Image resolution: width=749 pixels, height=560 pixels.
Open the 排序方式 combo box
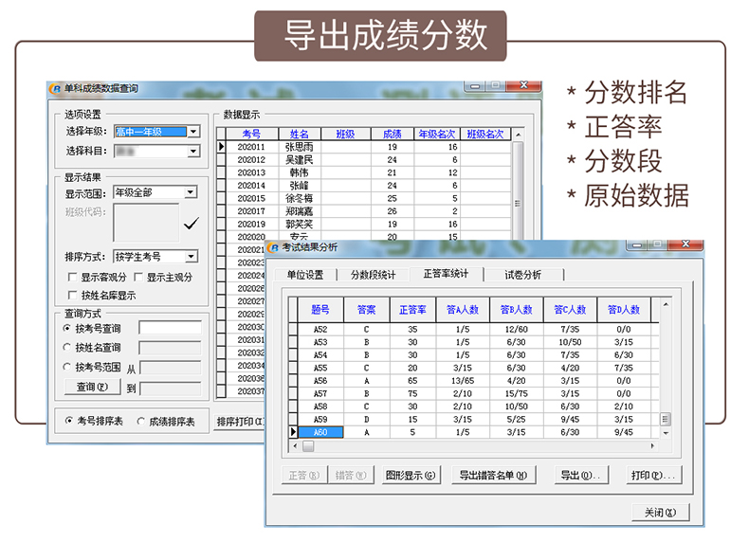click(191, 257)
